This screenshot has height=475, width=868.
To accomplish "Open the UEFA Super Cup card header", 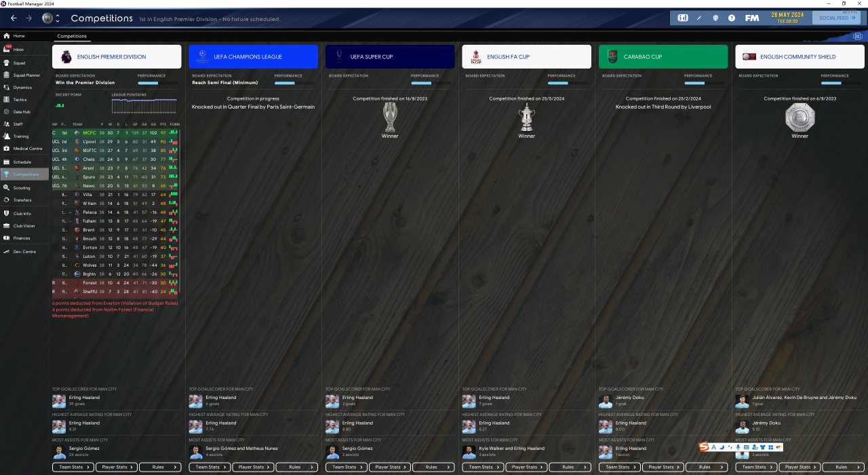I will pos(390,57).
